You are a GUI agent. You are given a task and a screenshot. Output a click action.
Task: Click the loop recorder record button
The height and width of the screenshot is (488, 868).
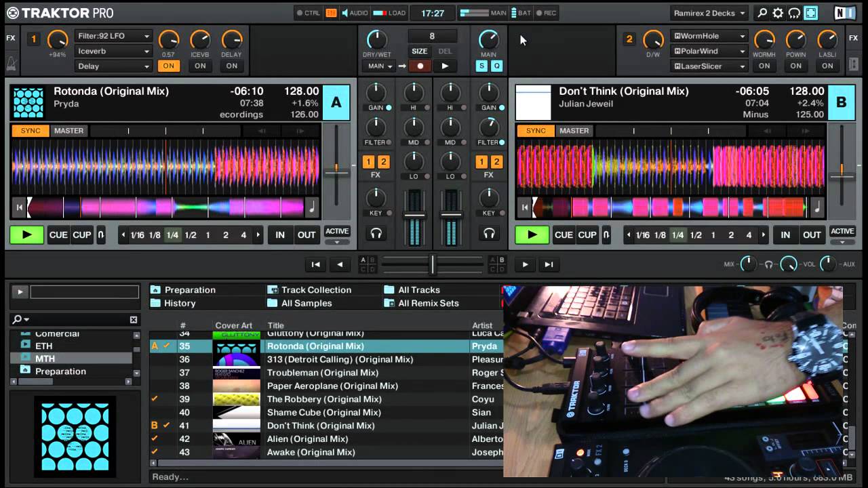(x=420, y=66)
